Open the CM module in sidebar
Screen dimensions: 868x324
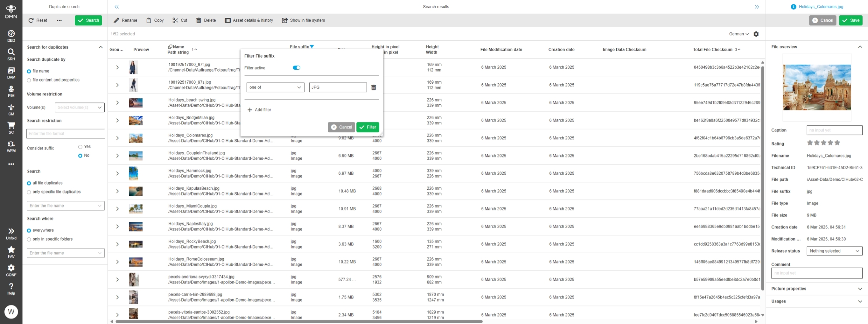11,110
